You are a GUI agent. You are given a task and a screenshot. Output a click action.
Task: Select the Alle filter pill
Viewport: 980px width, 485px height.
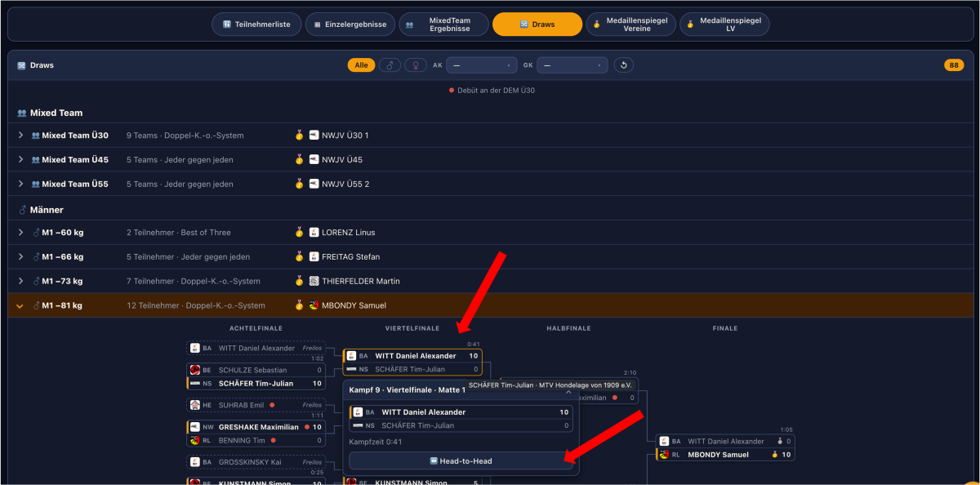point(361,65)
